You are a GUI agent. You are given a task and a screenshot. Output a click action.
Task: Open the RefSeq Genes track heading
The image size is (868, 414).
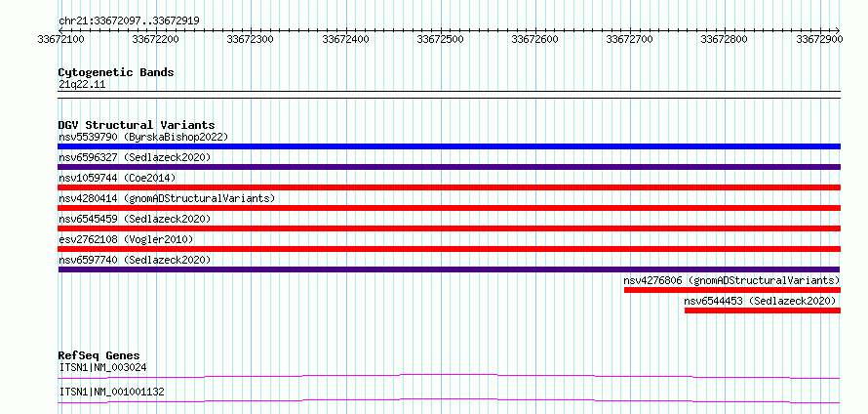coord(99,355)
